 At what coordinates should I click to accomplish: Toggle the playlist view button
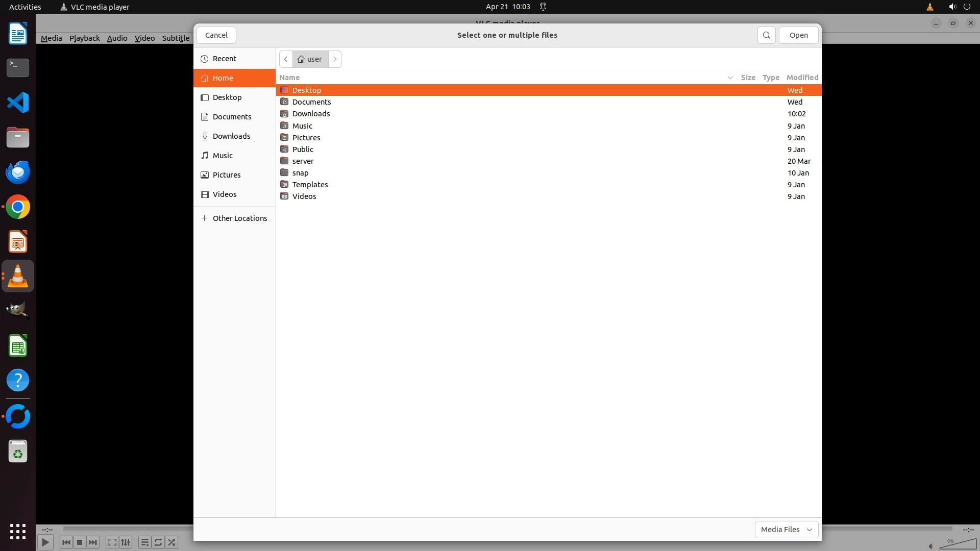[144, 542]
